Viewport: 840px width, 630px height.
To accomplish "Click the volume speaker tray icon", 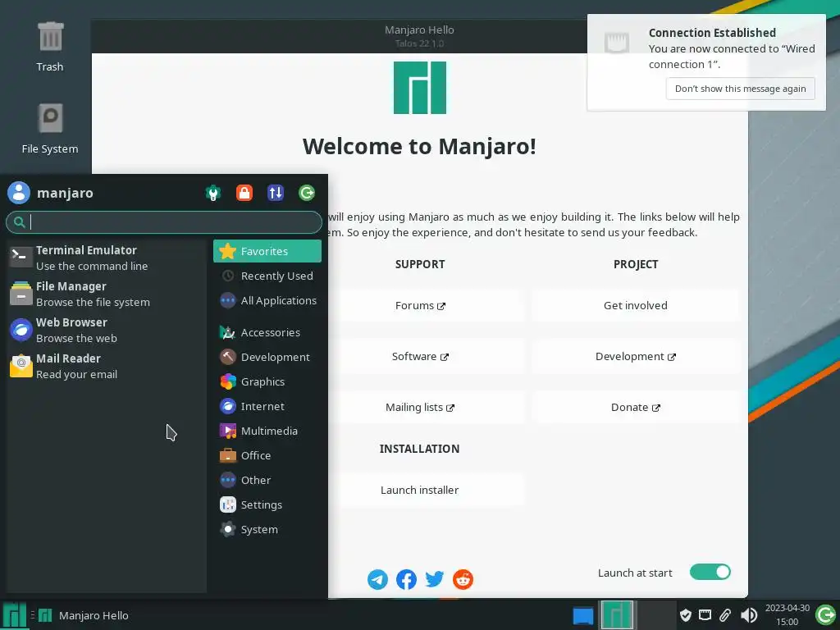I will pos(749,615).
